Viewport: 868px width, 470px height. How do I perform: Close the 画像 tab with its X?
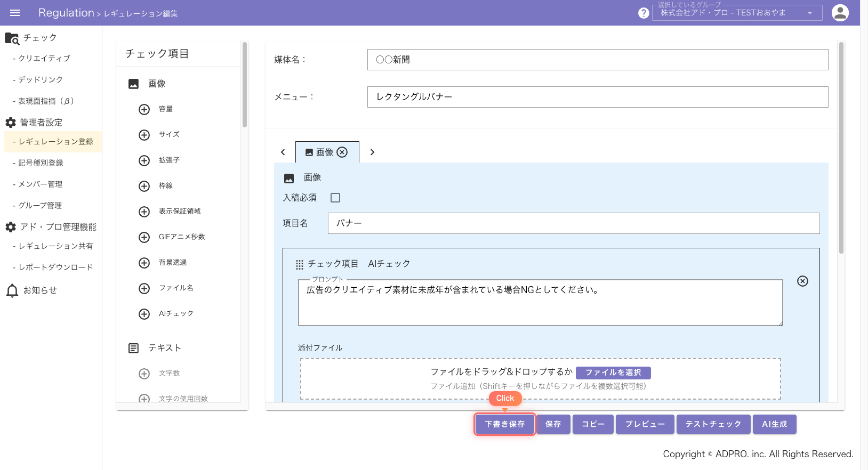tap(342, 152)
